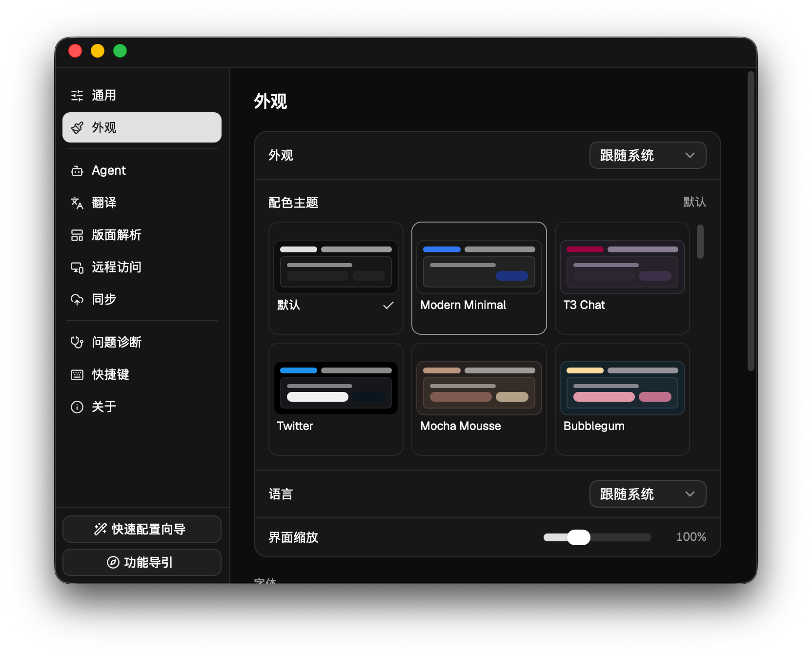The width and height of the screenshot is (812, 656).
Task: Apply the T3 Chat theme
Action: (622, 278)
